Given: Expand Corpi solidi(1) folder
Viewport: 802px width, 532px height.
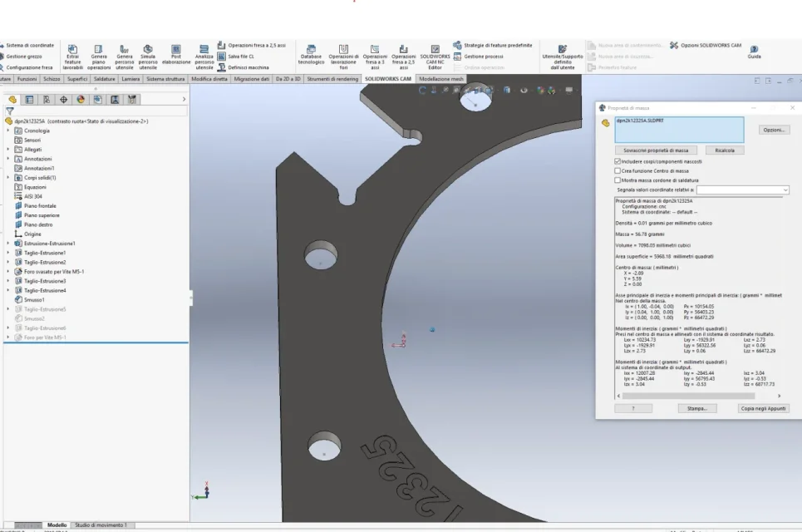Looking at the screenshot, I should tap(7, 178).
